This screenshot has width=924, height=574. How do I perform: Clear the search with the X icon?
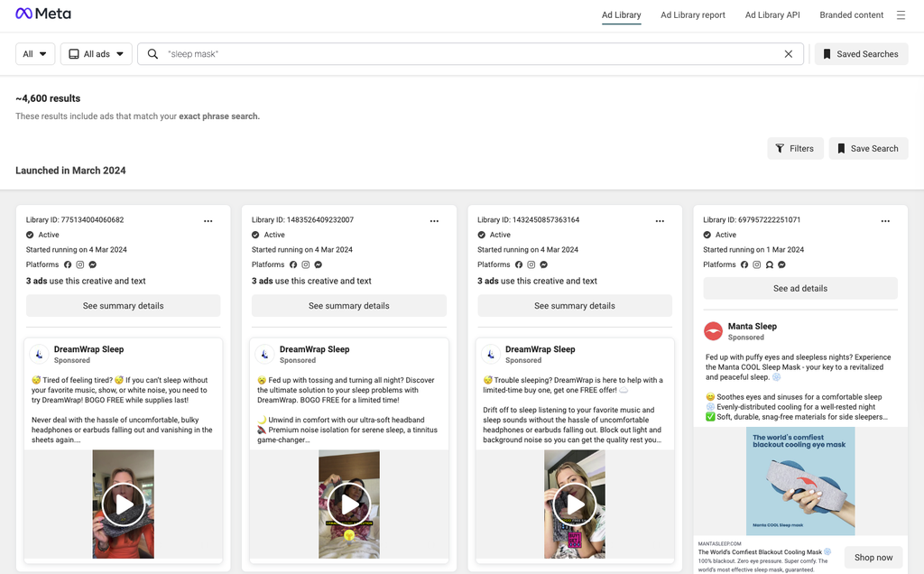[x=788, y=53]
